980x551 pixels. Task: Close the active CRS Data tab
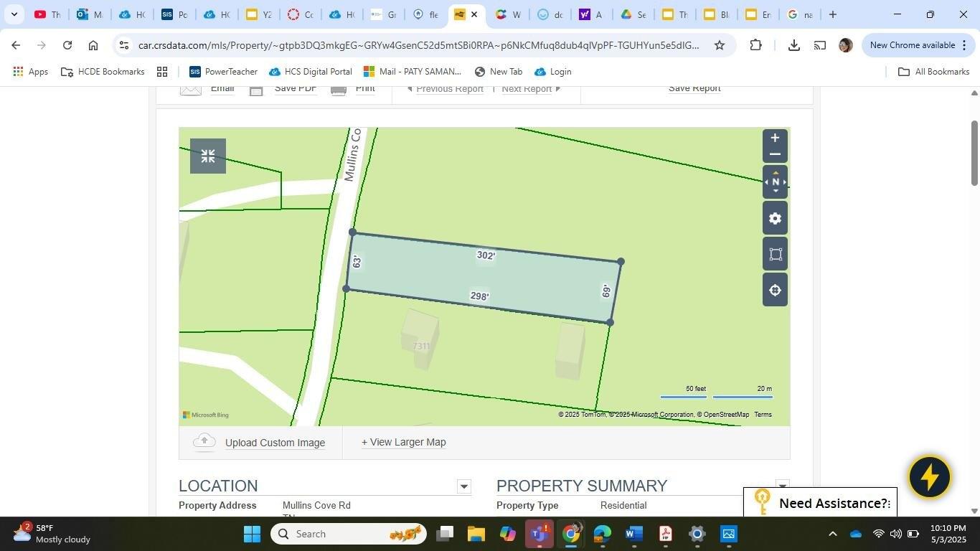tap(474, 14)
